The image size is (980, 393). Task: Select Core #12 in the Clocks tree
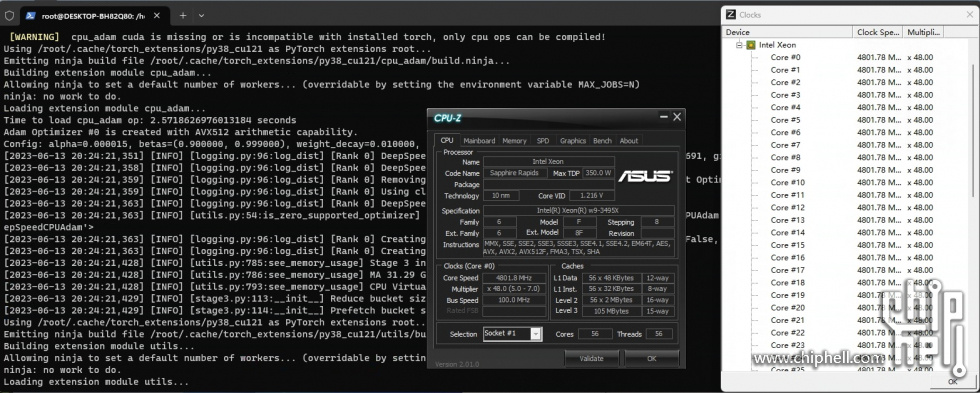pos(788,207)
